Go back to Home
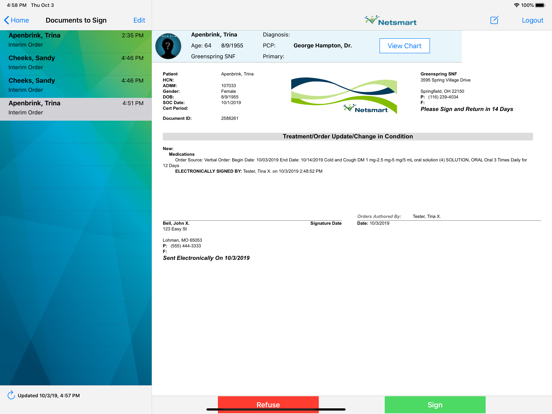The height and width of the screenshot is (414, 552). pyautogui.click(x=17, y=20)
